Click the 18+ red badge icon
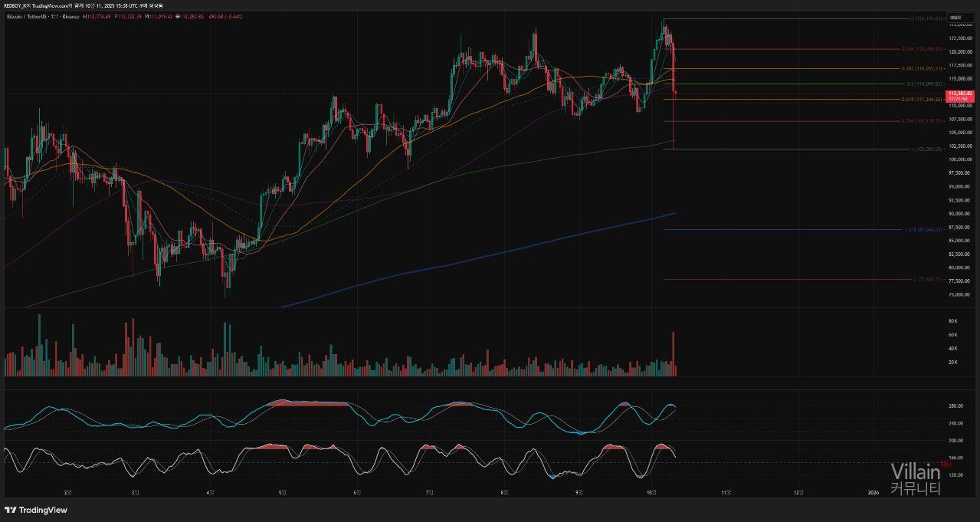 pos(946,465)
